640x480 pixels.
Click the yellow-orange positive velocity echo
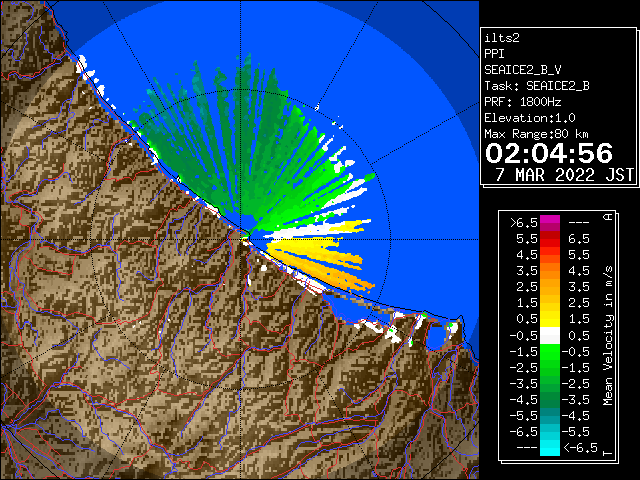click(322, 263)
